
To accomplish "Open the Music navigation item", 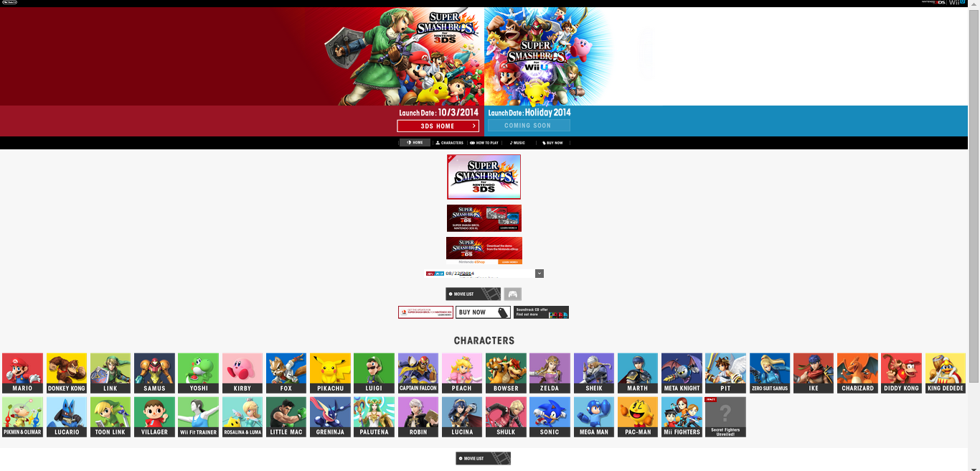I will pos(517,143).
